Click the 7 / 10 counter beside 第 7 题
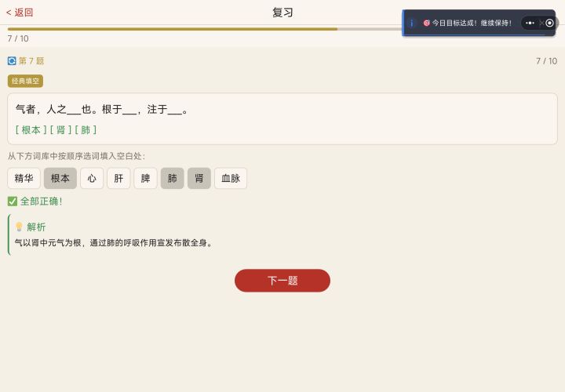The height and width of the screenshot is (392, 565). tap(546, 61)
